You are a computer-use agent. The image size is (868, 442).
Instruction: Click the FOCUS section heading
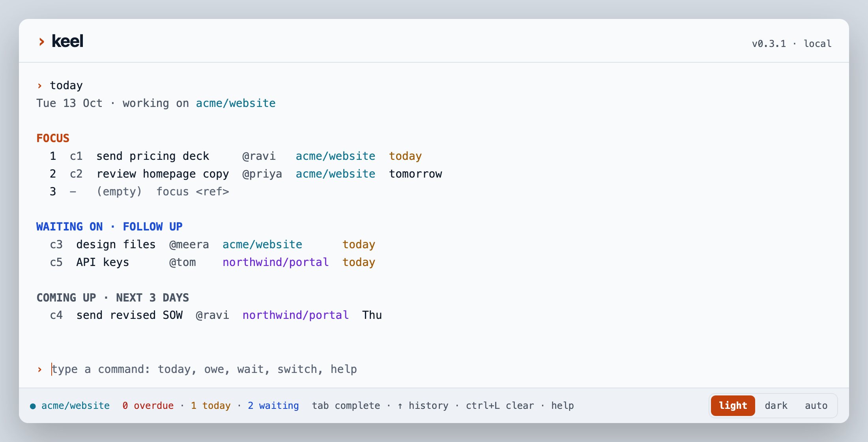[x=53, y=138]
